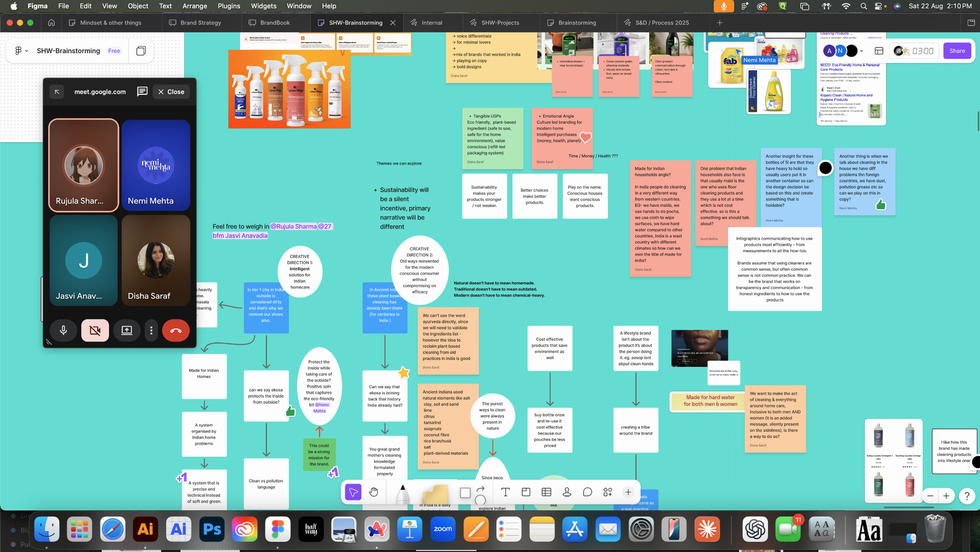Go to the Figma Home tab

click(x=51, y=23)
